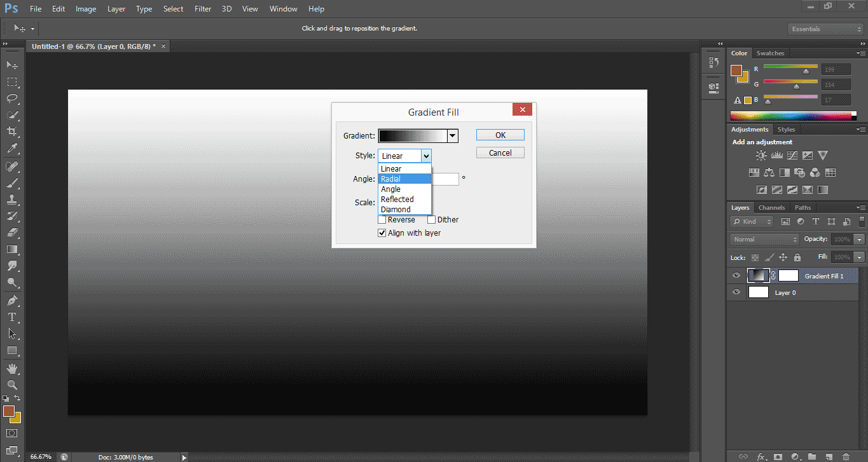
Task: Click the Angle input field
Action: coord(445,179)
